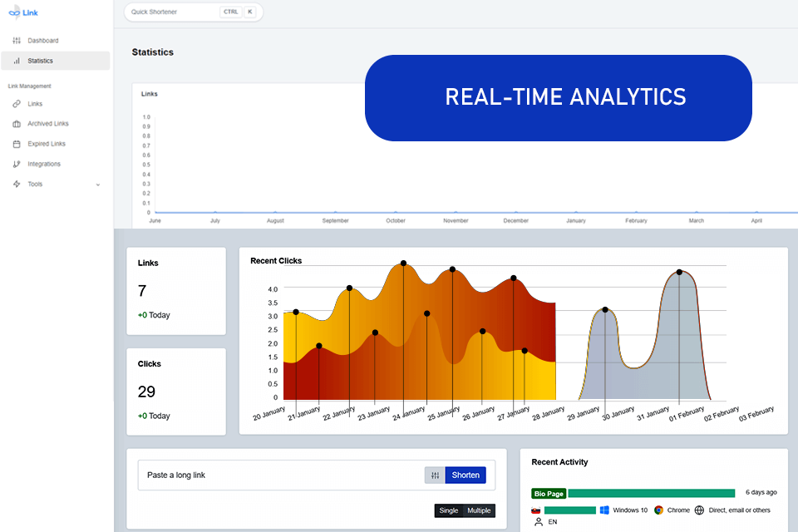Image resolution: width=798 pixels, height=532 pixels.
Task: Click the Expired Links calendar icon
Action: click(17, 144)
